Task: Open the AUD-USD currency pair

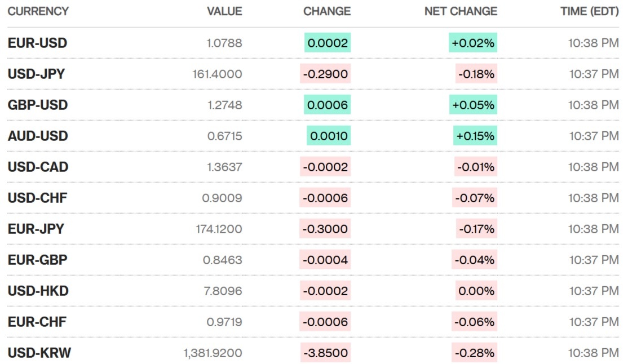Action: (37, 136)
